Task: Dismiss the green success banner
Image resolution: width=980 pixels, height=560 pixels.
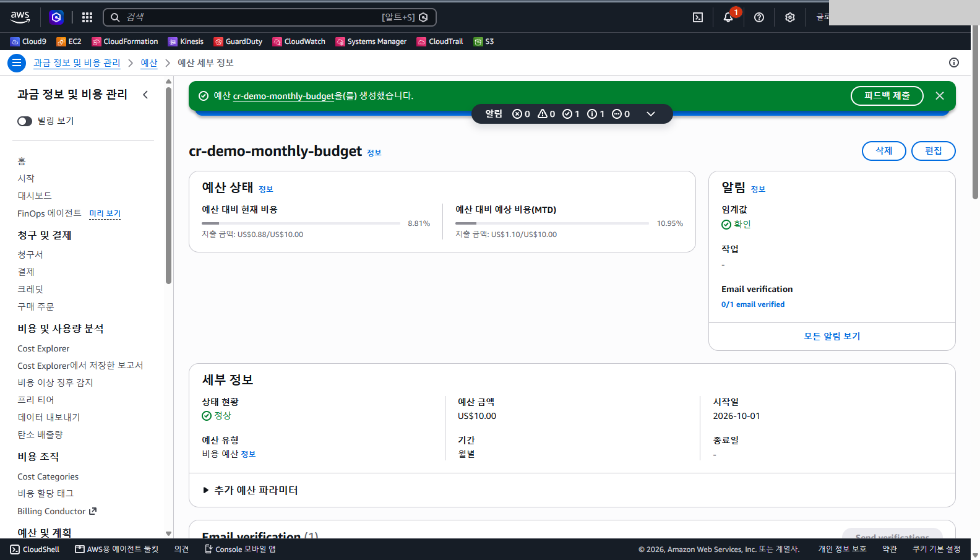Action: pos(940,96)
